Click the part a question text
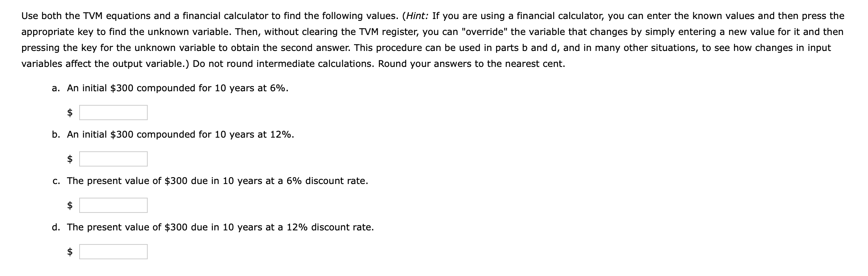The image size is (868, 276). (177, 88)
